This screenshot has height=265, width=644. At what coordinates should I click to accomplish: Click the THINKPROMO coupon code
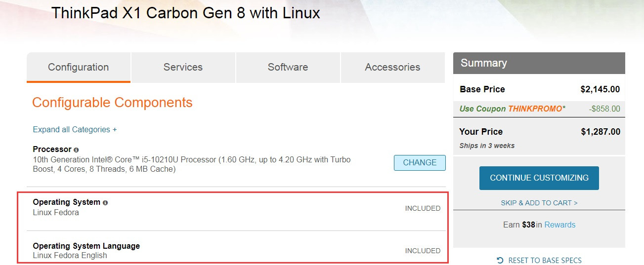coord(535,109)
